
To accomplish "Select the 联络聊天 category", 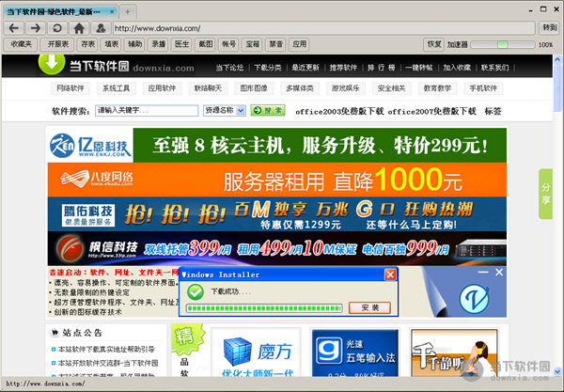I will click(208, 88).
